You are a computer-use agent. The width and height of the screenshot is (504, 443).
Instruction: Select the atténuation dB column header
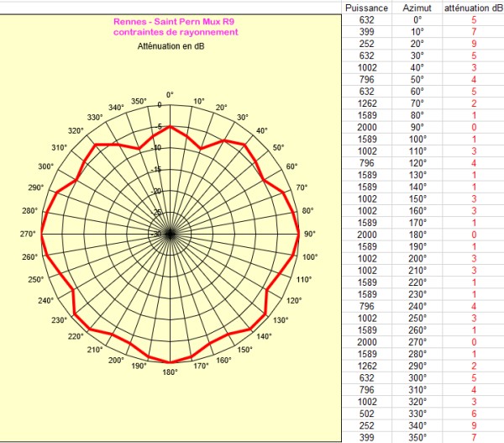pos(473,8)
